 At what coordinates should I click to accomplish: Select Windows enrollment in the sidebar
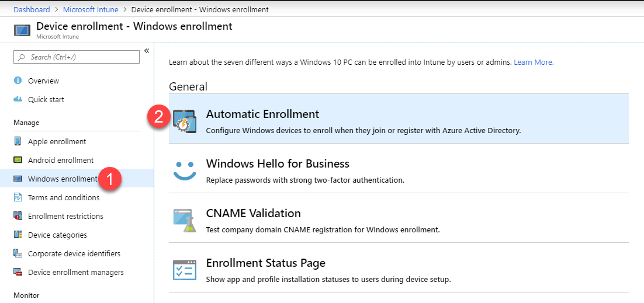[62, 179]
